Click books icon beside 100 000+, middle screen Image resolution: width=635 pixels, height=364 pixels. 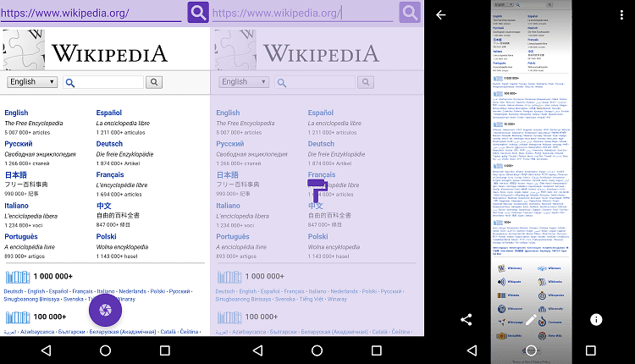point(229,317)
